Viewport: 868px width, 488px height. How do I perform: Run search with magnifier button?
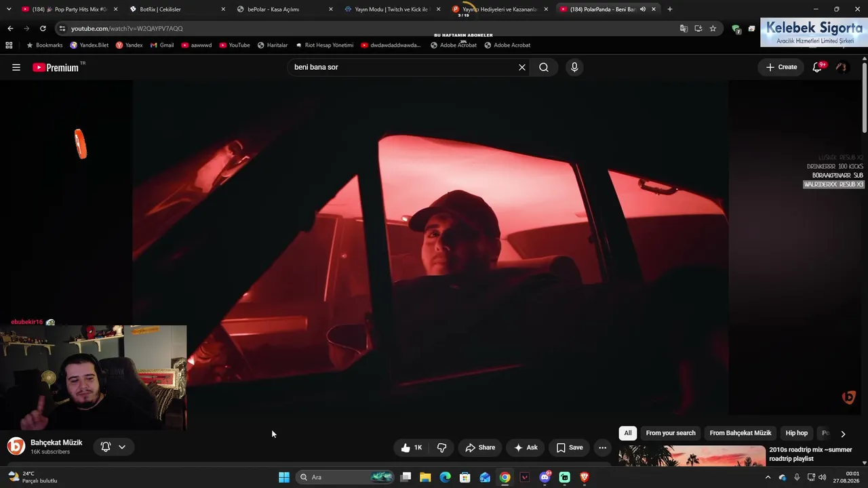(x=544, y=67)
